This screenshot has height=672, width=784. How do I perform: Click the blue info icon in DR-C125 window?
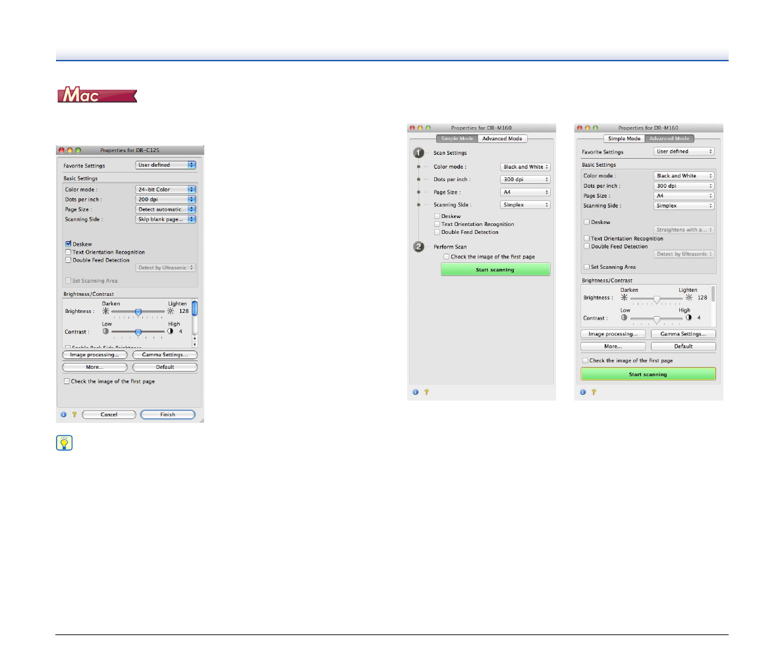pos(63,415)
